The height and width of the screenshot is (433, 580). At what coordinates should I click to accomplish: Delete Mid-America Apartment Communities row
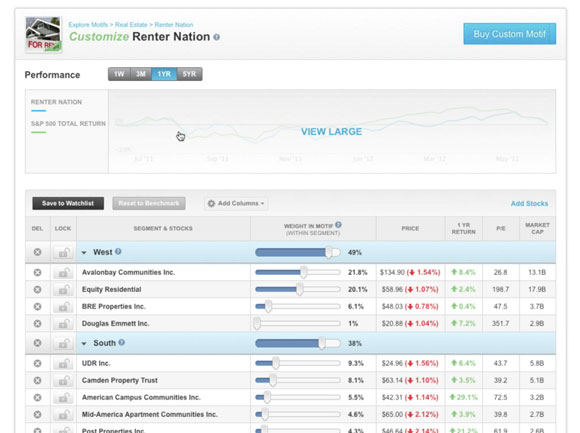point(37,415)
